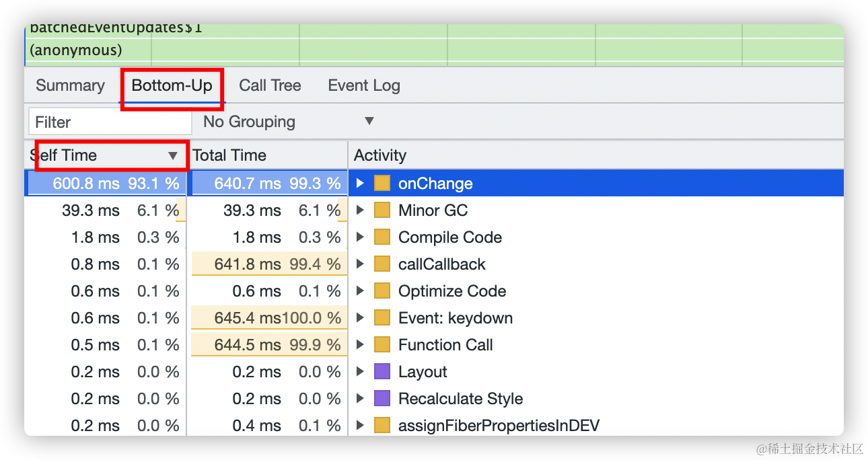Expand the Minor GC row
The image size is (868, 460).
[x=360, y=210]
